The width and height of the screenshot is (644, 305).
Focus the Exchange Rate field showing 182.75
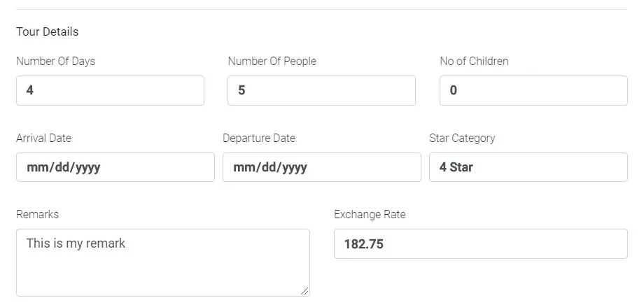pos(480,243)
